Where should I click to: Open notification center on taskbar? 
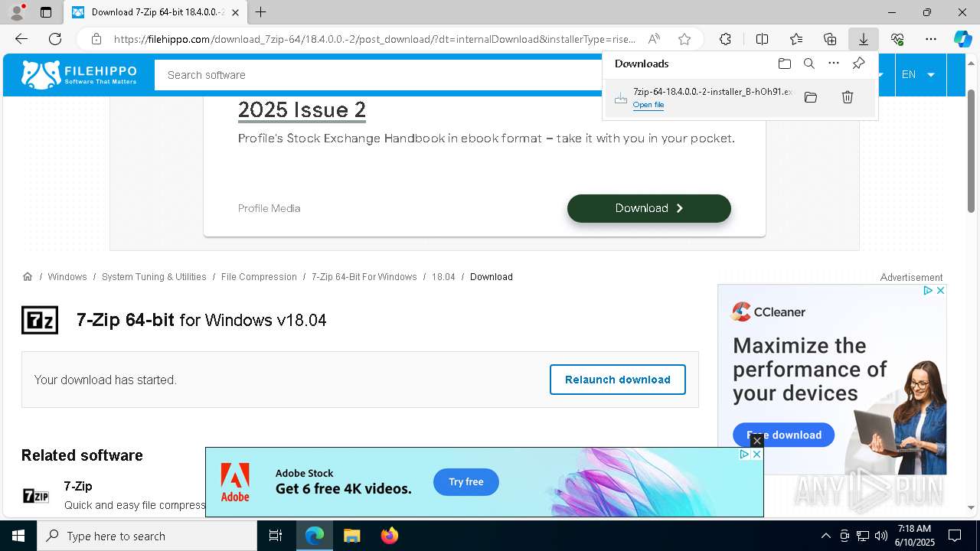(955, 536)
